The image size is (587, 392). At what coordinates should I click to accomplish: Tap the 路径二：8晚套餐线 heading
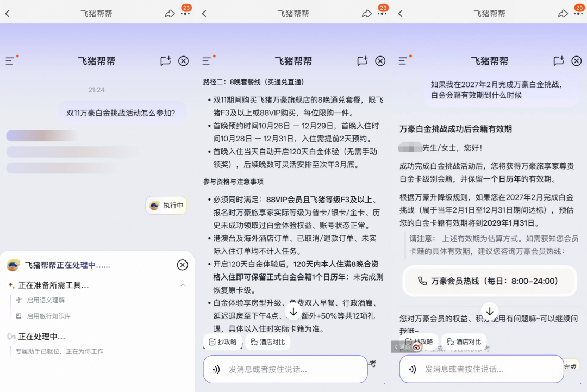point(254,82)
